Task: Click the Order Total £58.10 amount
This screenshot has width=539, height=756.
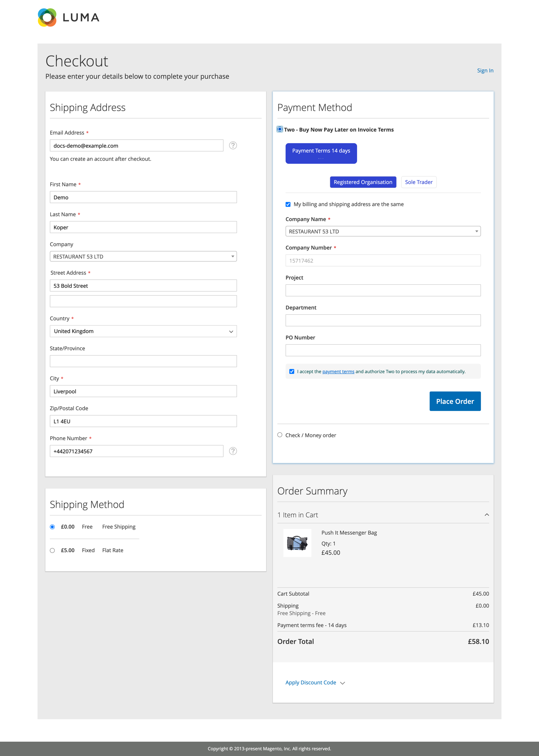Action: tap(478, 641)
